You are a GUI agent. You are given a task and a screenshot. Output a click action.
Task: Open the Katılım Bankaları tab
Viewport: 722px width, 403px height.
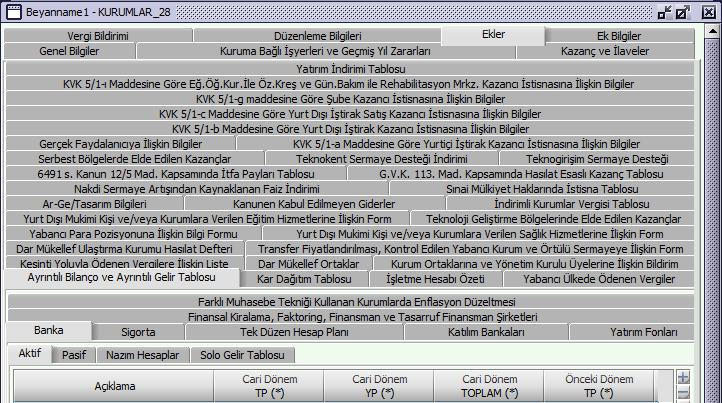tap(486, 332)
